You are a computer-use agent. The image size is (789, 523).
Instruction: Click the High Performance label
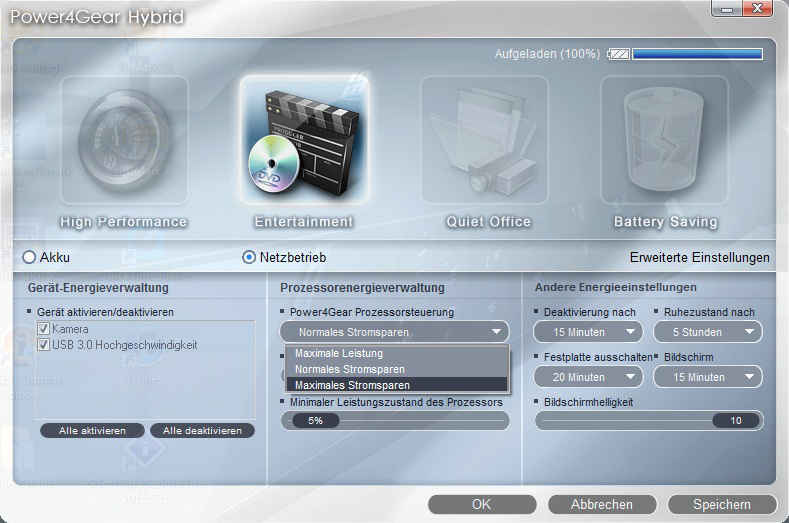tap(124, 222)
